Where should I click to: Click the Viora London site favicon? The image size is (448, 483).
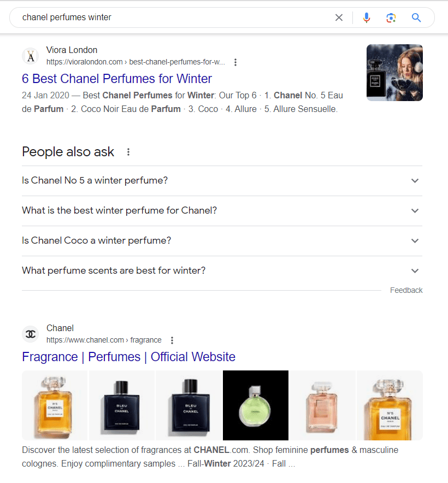pos(31,56)
